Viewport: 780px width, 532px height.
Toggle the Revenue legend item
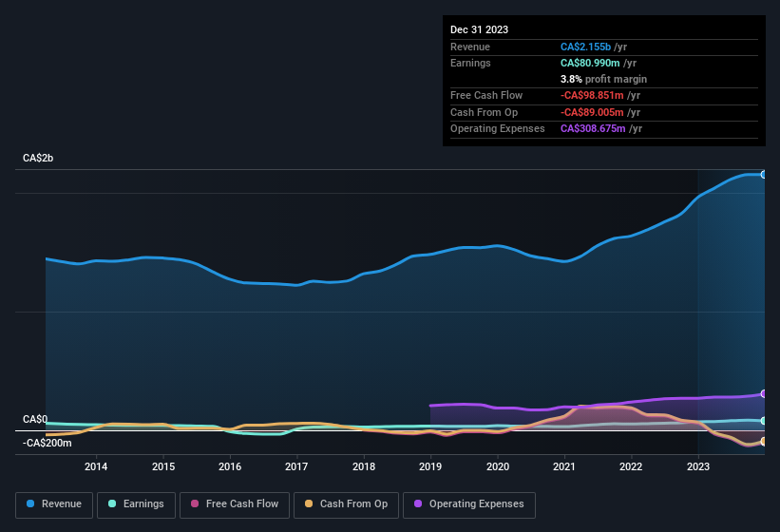(x=54, y=503)
